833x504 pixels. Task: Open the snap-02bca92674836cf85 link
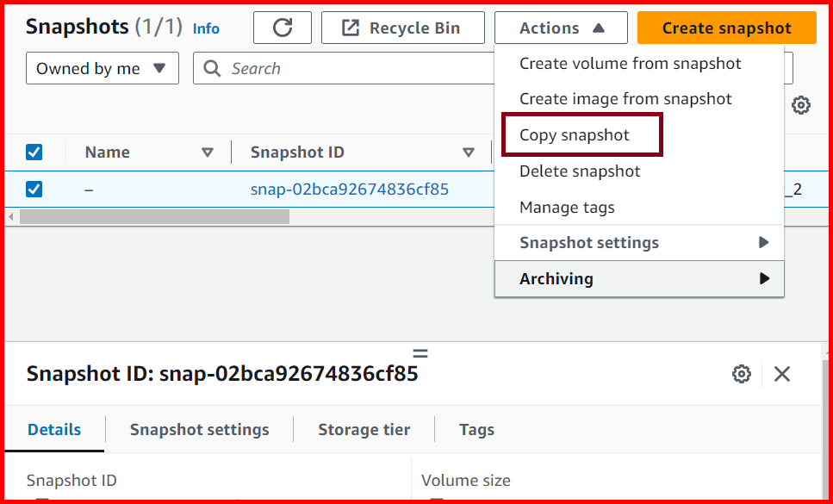349,189
